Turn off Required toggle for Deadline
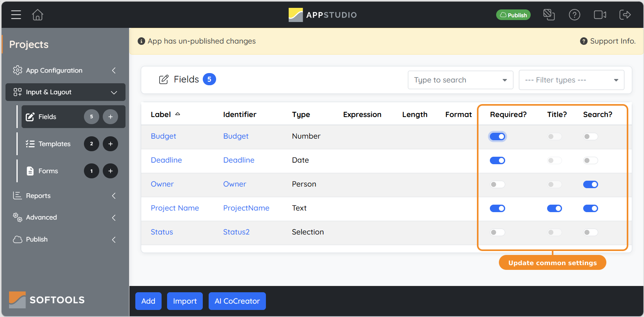The image size is (644, 317). [x=497, y=160]
